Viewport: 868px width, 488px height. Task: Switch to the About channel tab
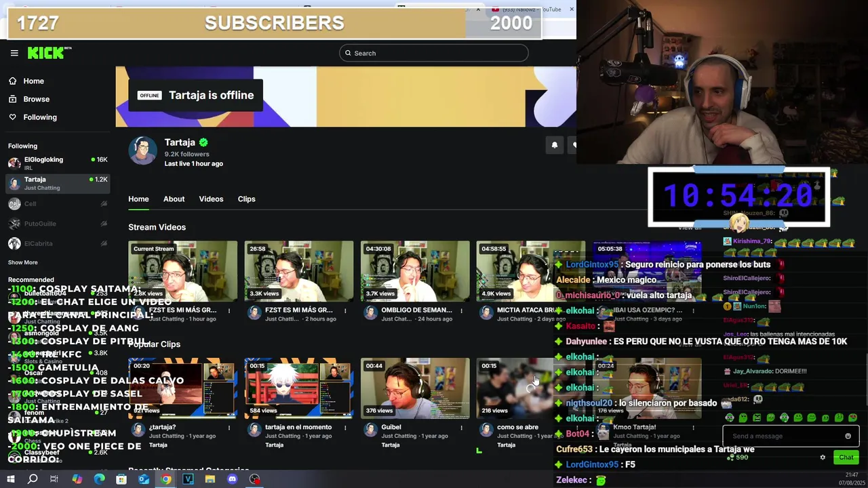[174, 199]
